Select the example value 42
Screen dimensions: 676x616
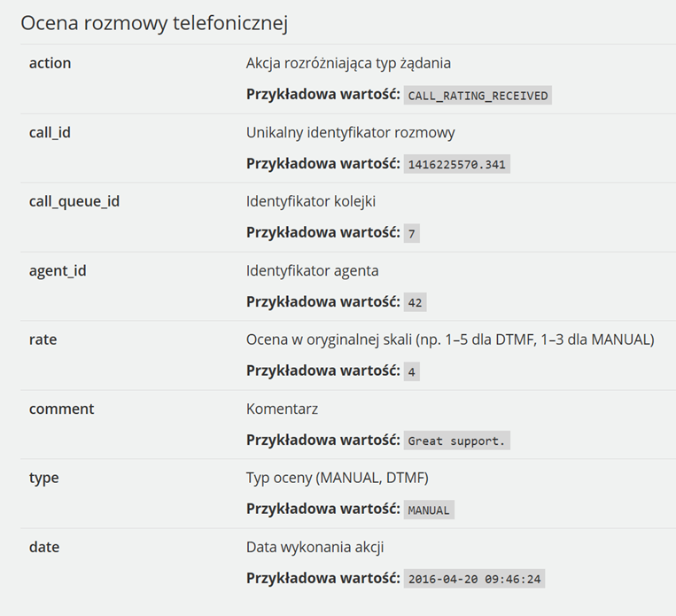coord(416,302)
